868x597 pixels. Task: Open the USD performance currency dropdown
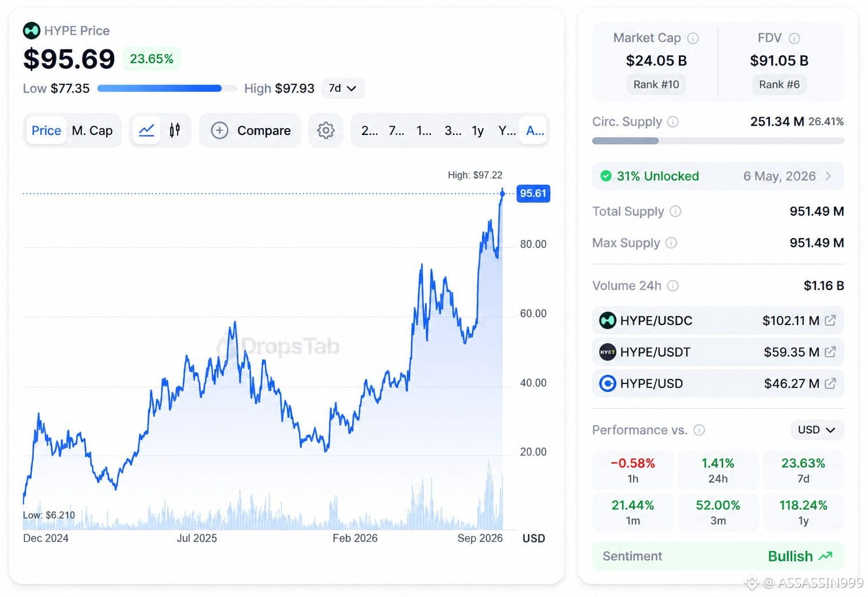[816, 429]
